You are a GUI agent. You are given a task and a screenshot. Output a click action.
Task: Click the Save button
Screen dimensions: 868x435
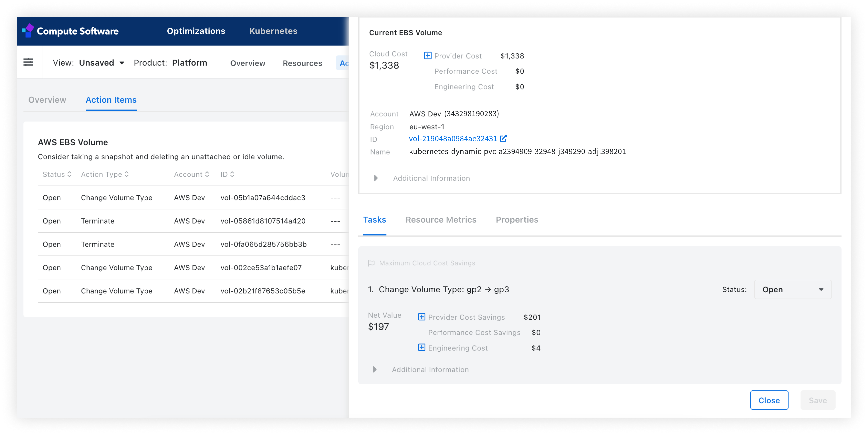tap(818, 400)
